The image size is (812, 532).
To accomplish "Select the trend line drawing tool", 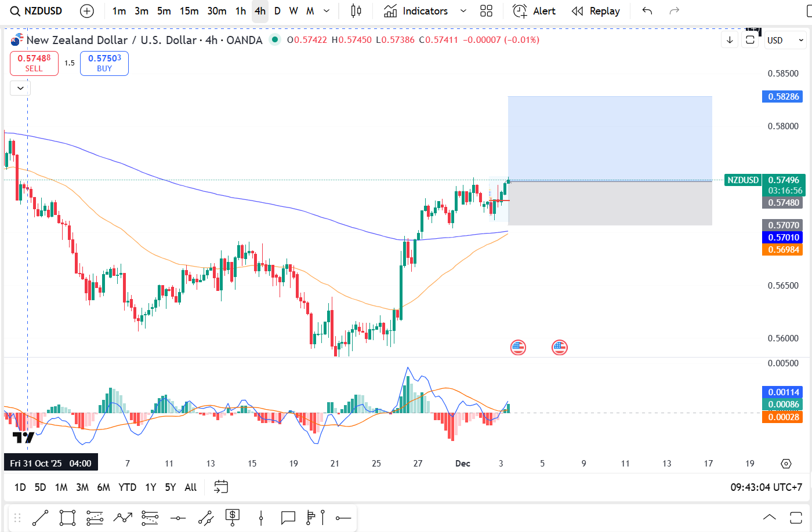I will pos(40,518).
